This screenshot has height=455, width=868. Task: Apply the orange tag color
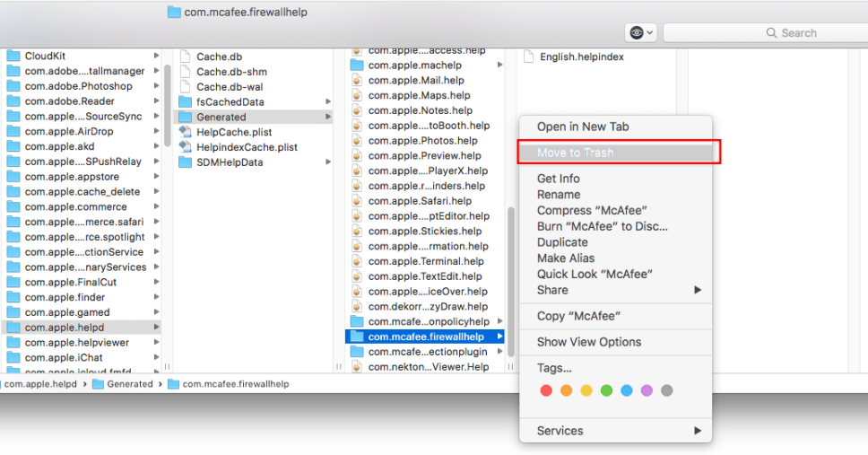coord(567,390)
